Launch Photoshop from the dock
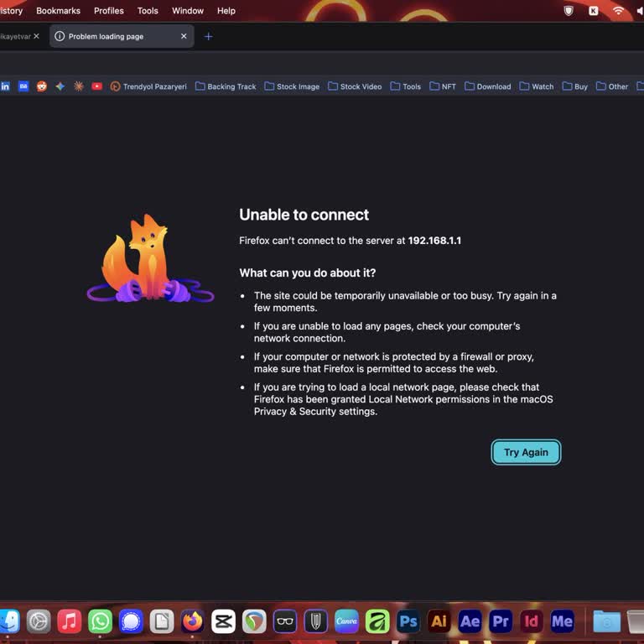The height and width of the screenshot is (644, 644). 408,621
